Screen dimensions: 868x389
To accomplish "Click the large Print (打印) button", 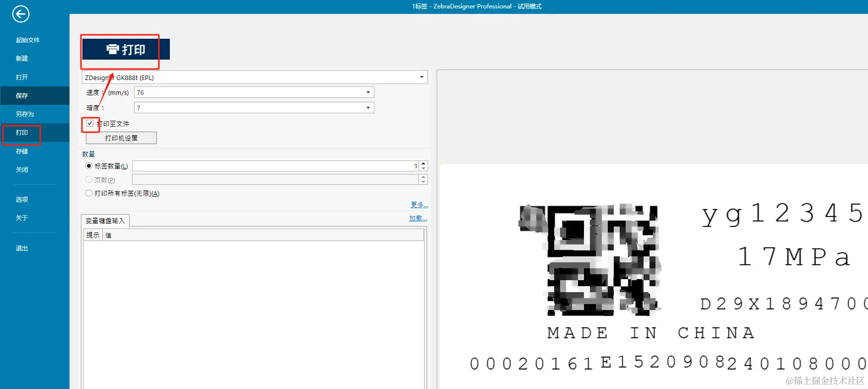I will [x=126, y=49].
